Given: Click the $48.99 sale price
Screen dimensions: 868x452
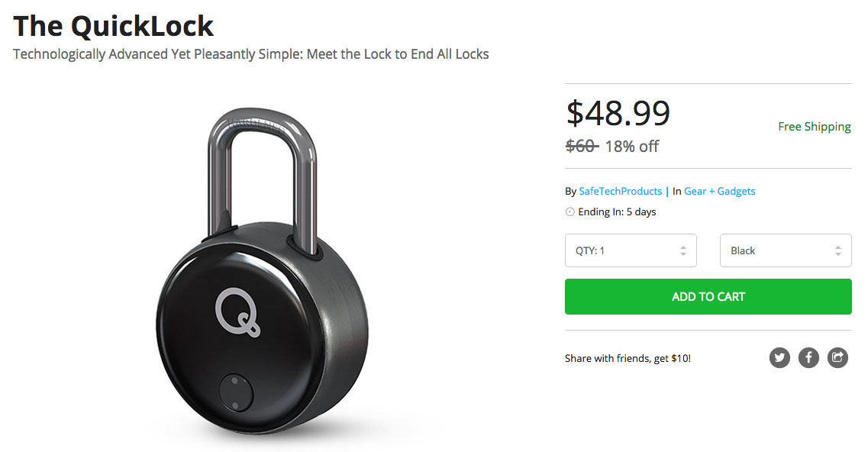Looking at the screenshot, I should click(618, 113).
